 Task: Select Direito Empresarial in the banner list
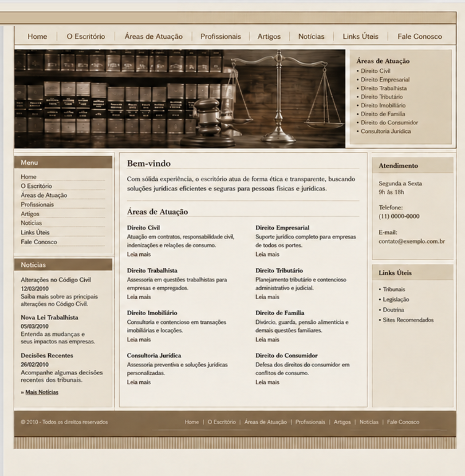(x=385, y=79)
